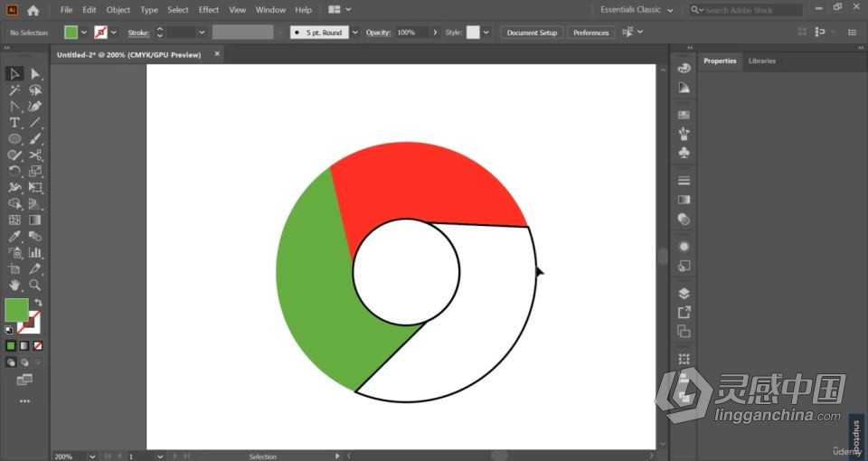Open the Swatches panel icon
The height and width of the screenshot is (461, 868).
684,115
